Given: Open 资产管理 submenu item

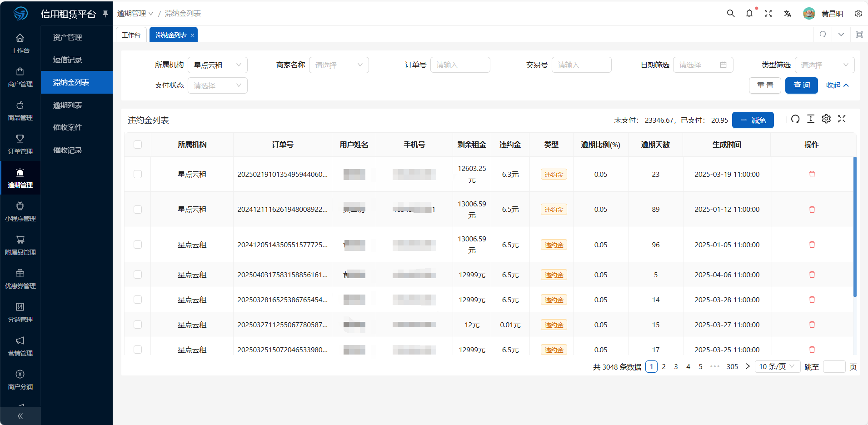Looking at the screenshot, I should (x=76, y=37).
